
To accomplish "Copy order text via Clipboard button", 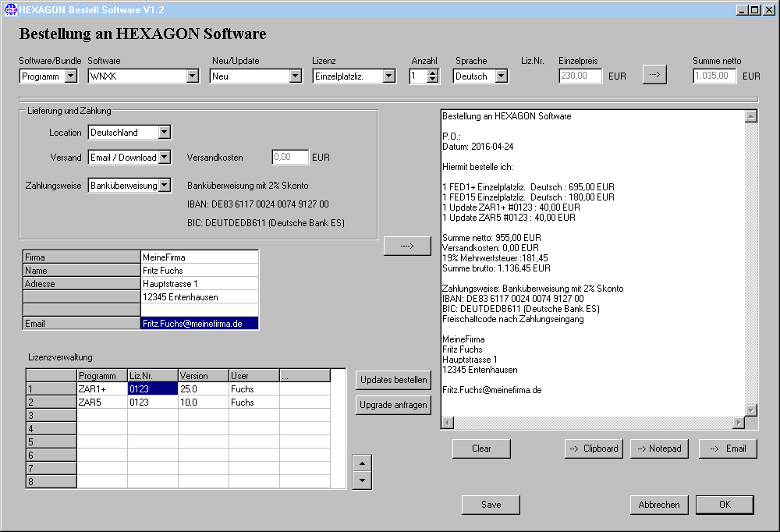I will [x=594, y=449].
